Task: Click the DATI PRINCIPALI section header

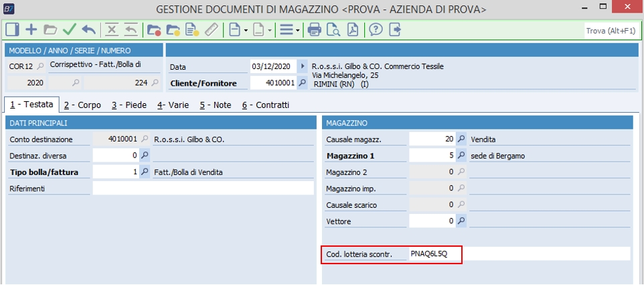Action: [x=161, y=123]
